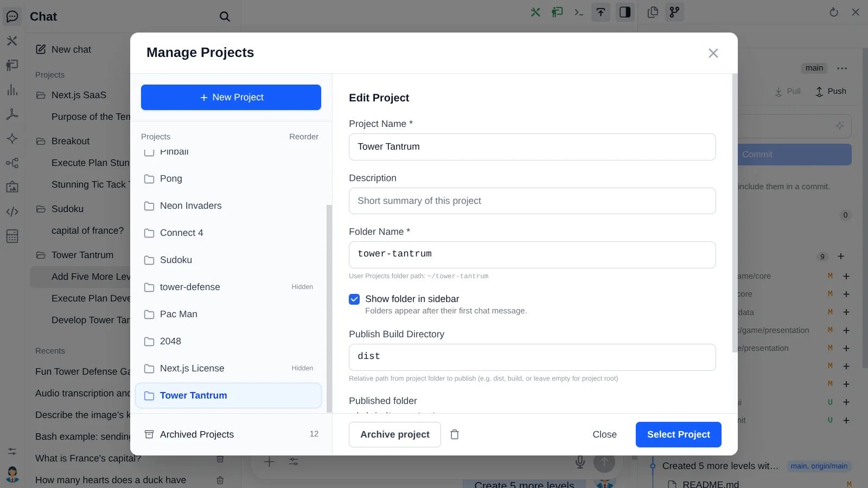868x488 pixels.
Task: Open the chat bubble icon in left rail
Action: [12, 16]
